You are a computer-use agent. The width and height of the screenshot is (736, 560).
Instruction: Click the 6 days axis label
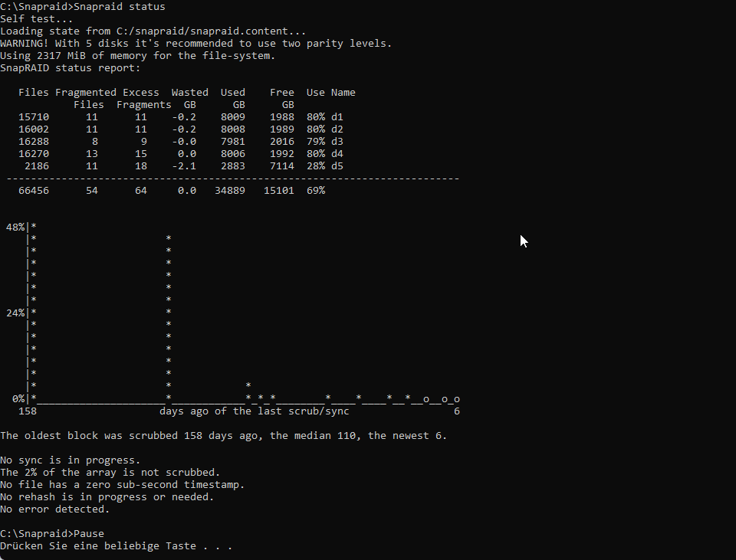(457, 411)
